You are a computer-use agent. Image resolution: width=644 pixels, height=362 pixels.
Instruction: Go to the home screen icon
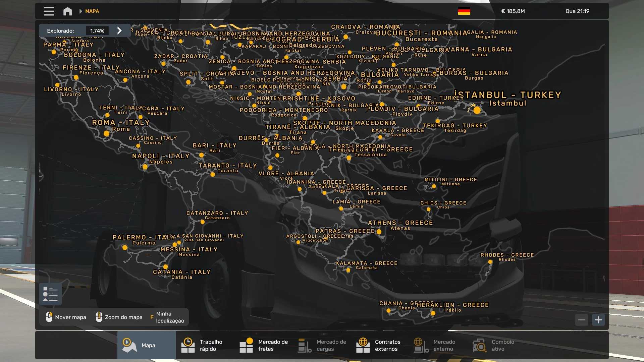pos(67,11)
